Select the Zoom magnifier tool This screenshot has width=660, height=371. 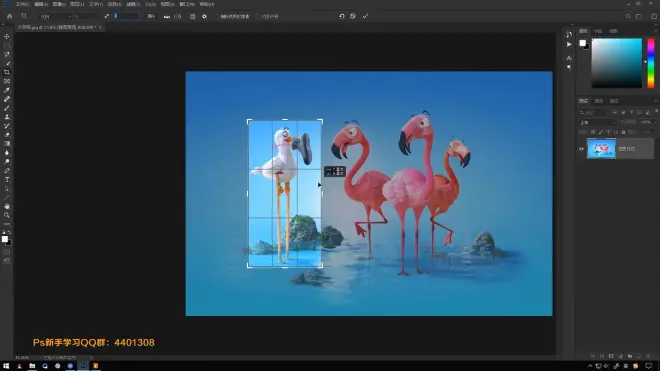pos(7,215)
